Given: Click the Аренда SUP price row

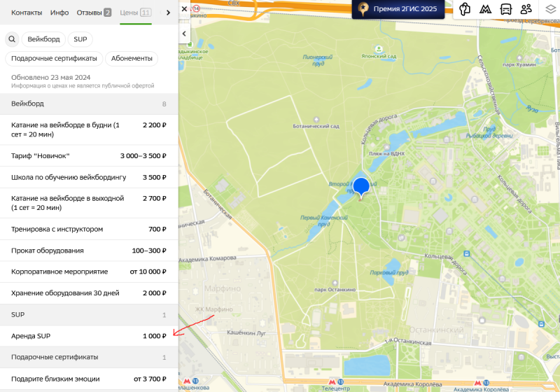Looking at the screenshot, I should click(x=89, y=336).
